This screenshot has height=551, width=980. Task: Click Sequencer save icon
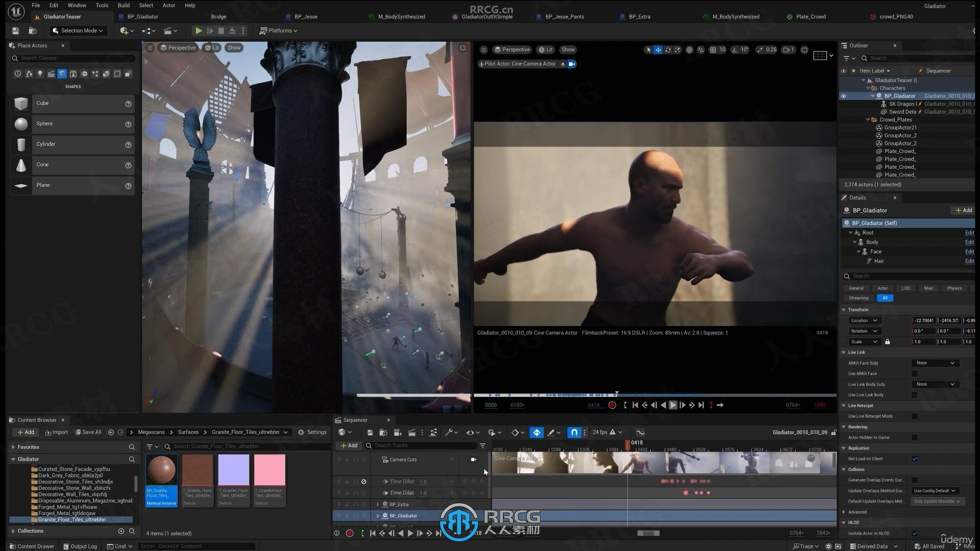coord(370,432)
